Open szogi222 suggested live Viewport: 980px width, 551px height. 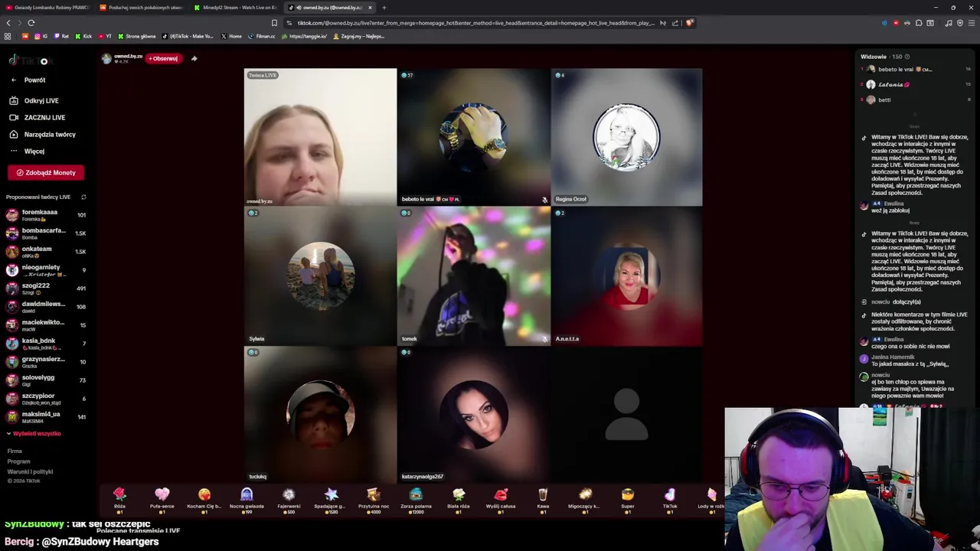tap(46, 289)
